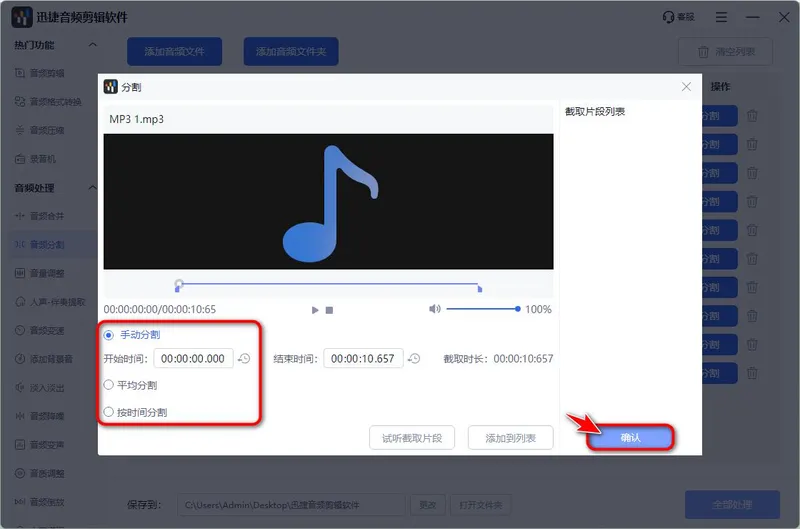Open 音量调整 in the sidebar
Screen dimensions: 800x529
tap(40, 273)
